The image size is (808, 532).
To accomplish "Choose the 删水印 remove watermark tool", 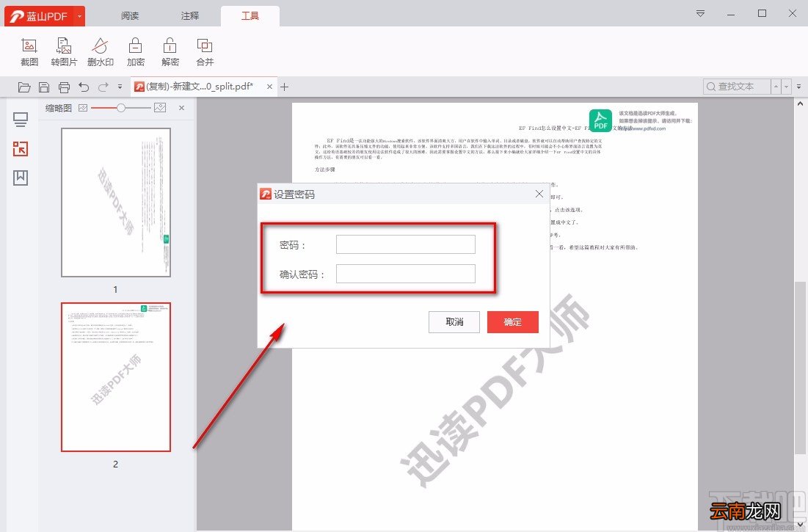I will pyautogui.click(x=100, y=52).
